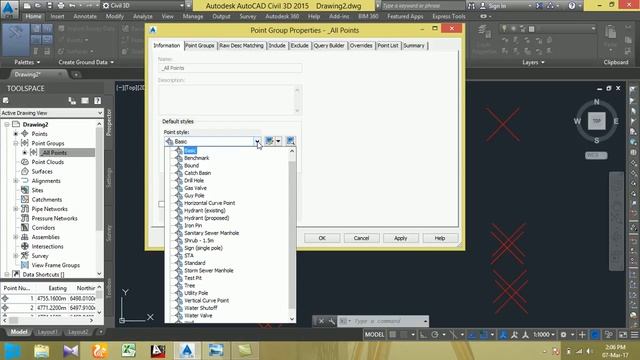
Task: Click OK in Point Group Properties
Action: 322,238
